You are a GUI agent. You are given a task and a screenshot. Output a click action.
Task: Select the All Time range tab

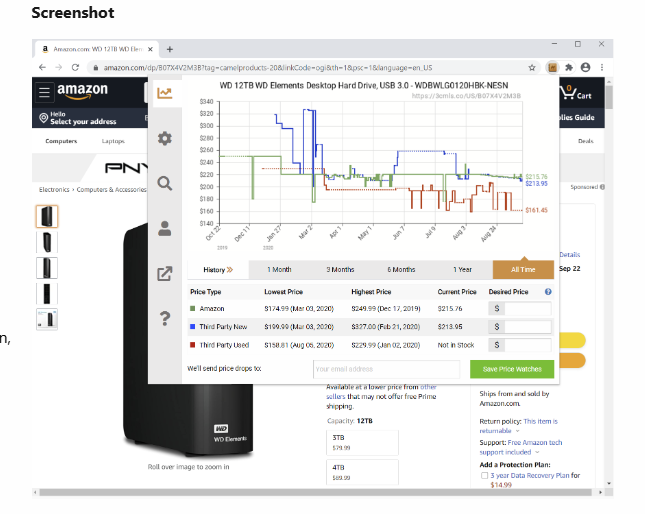[x=523, y=270]
